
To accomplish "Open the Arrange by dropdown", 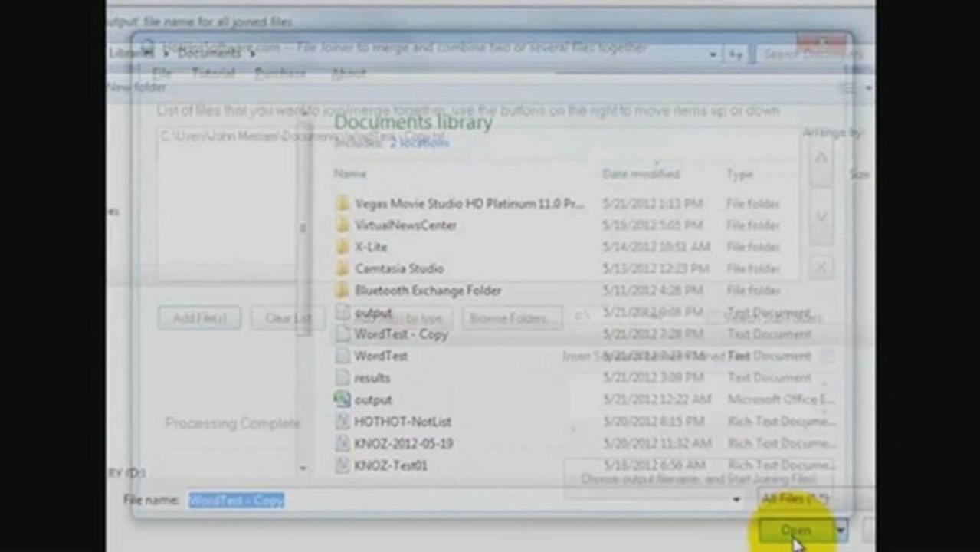I will point(833,133).
